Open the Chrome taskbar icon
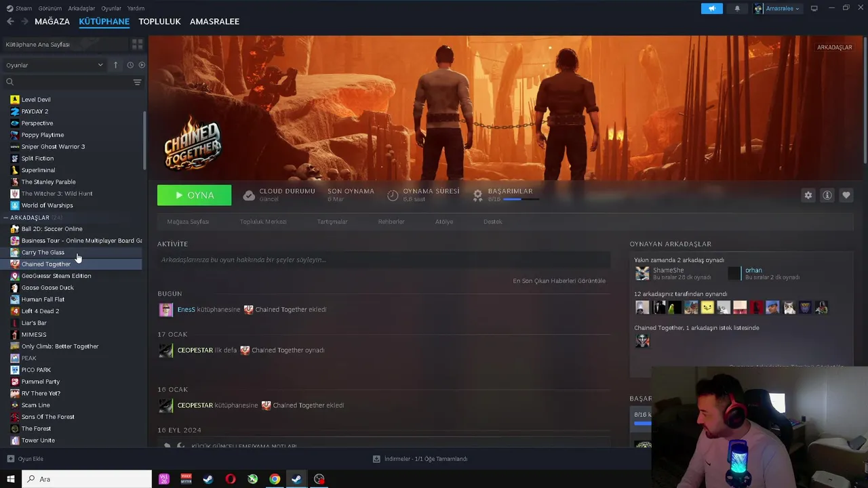Image resolution: width=868 pixels, height=488 pixels. pos(275,479)
